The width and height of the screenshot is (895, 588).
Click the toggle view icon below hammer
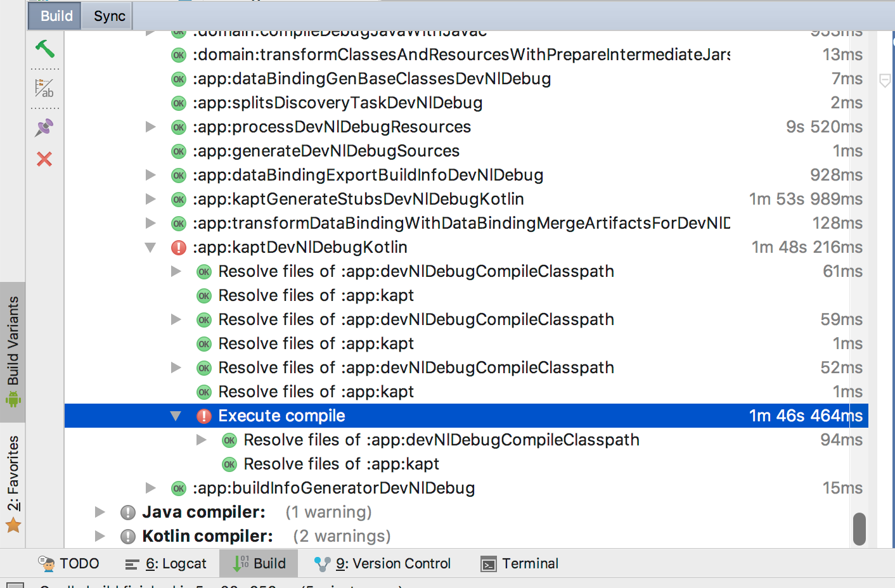(x=44, y=88)
